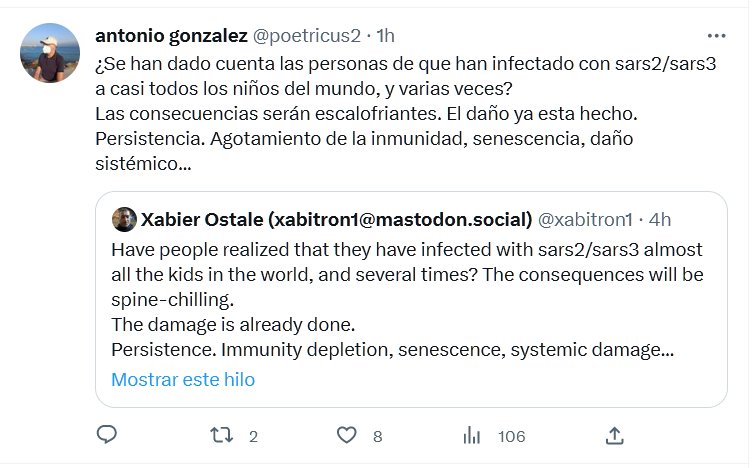
Task: Click the 4h timestamp in quoted tweet
Action: tap(659, 220)
